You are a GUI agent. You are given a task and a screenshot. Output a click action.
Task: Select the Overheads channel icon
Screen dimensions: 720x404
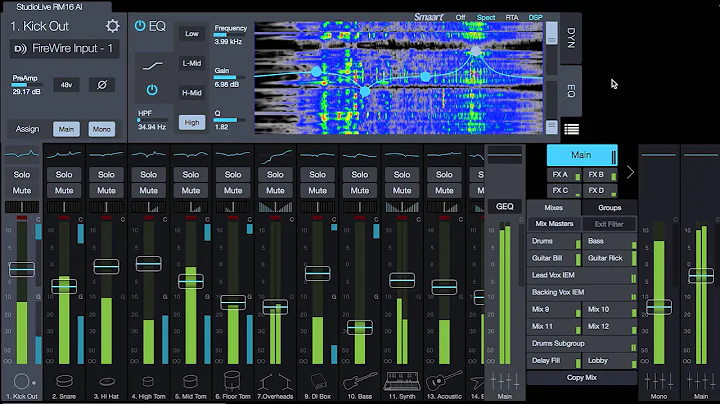tap(275, 382)
